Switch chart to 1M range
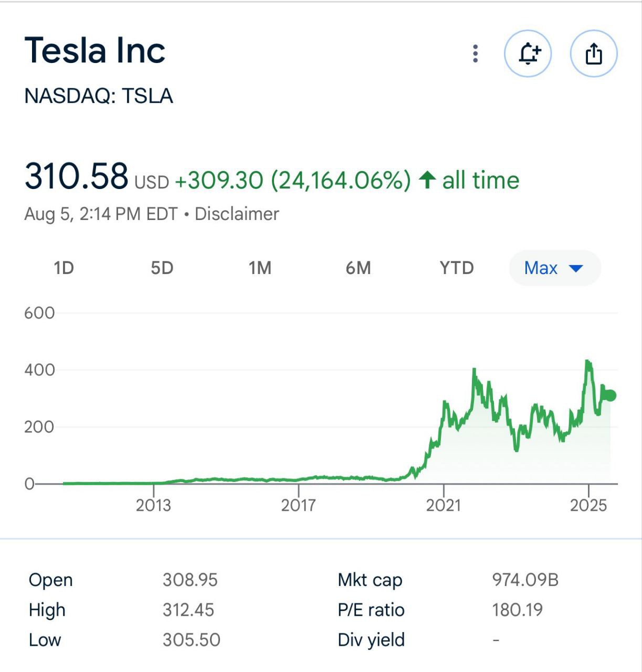642x672 pixels. pyautogui.click(x=260, y=268)
